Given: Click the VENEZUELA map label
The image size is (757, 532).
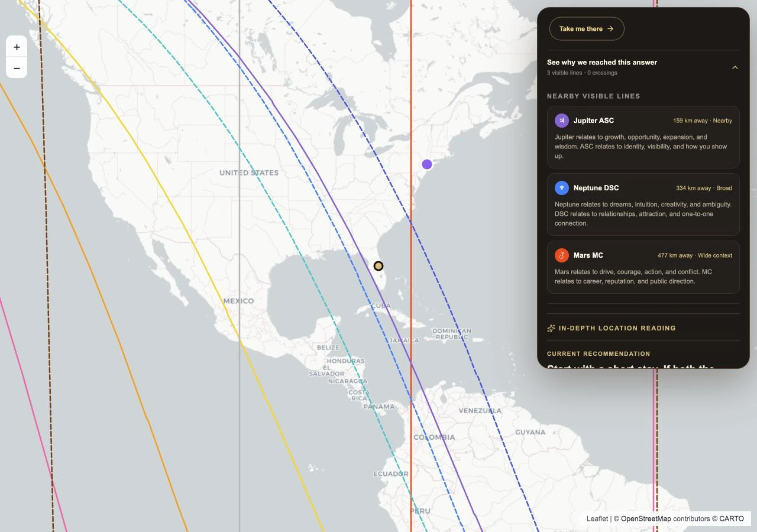Looking at the screenshot, I should (x=480, y=410).
